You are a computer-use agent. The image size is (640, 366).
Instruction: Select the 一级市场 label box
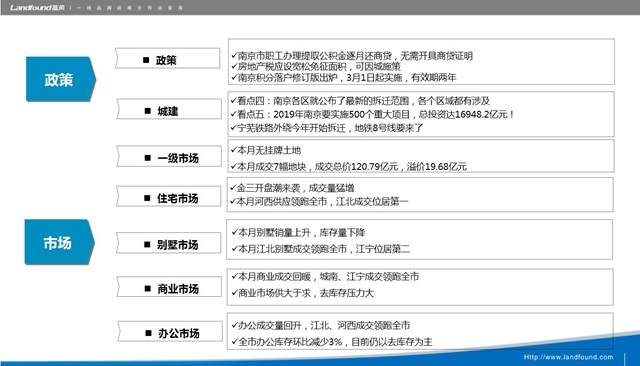(x=169, y=156)
